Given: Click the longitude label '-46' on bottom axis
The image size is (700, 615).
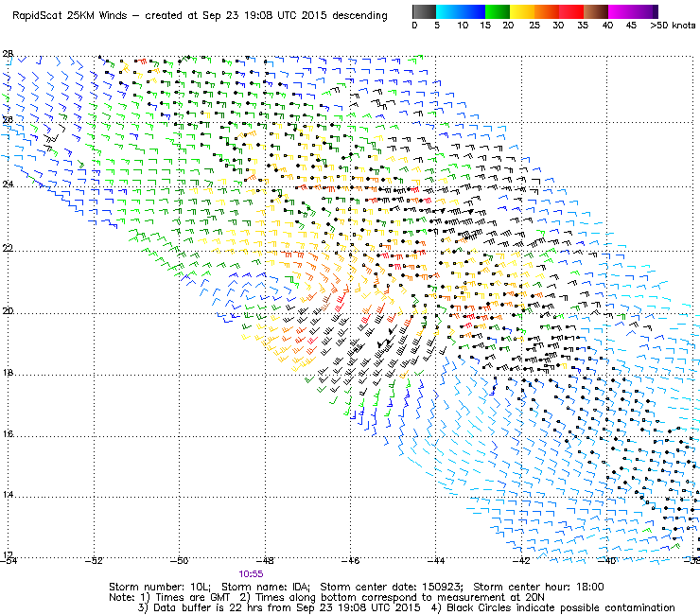Looking at the screenshot, I should (x=350, y=561).
